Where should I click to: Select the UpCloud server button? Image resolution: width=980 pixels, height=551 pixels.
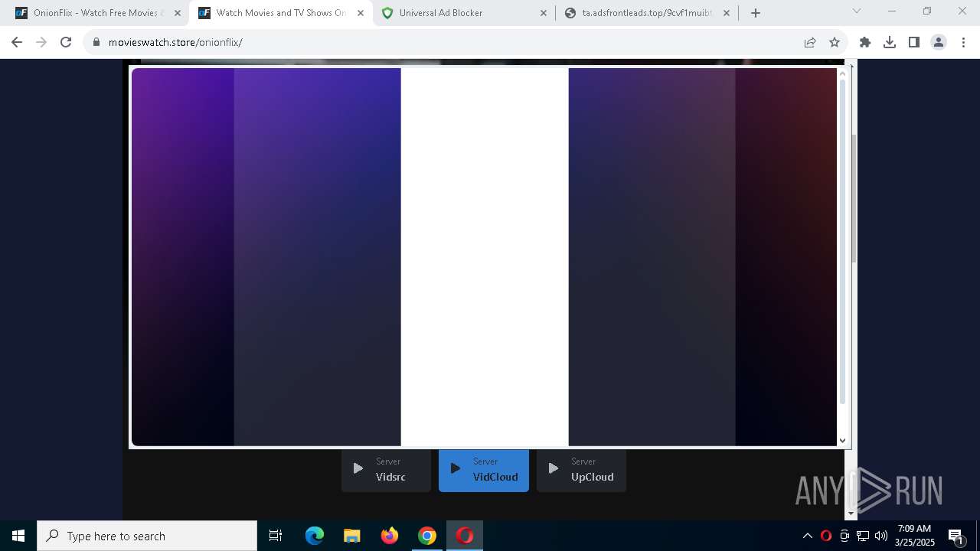(x=581, y=470)
